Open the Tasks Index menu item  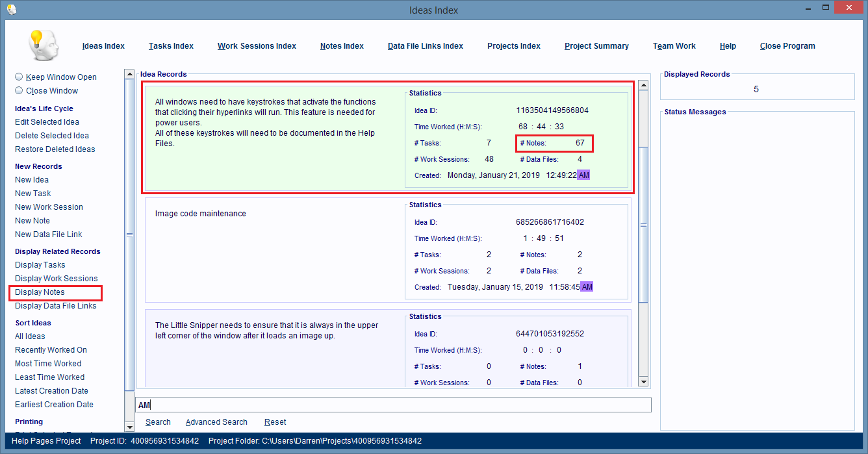pos(171,46)
